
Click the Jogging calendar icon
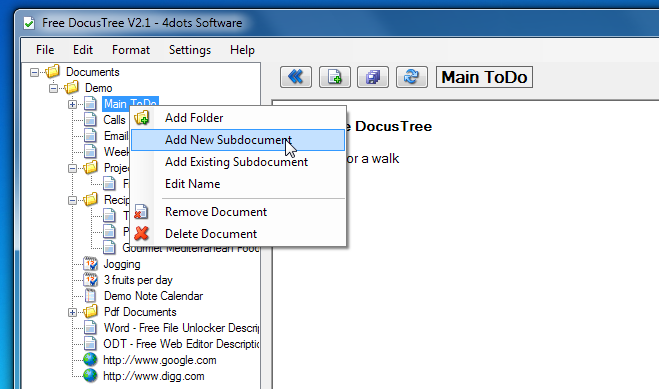(x=90, y=264)
